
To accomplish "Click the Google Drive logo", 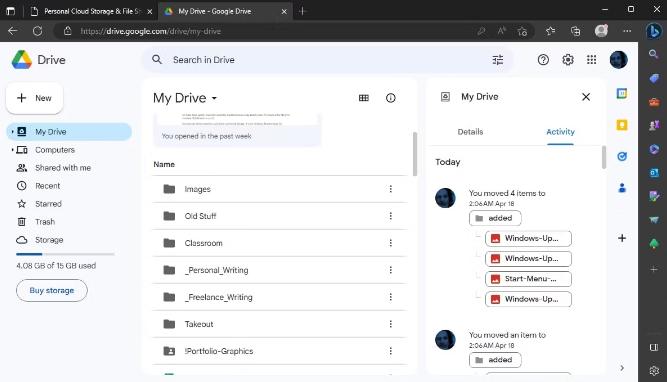I will click(x=22, y=60).
